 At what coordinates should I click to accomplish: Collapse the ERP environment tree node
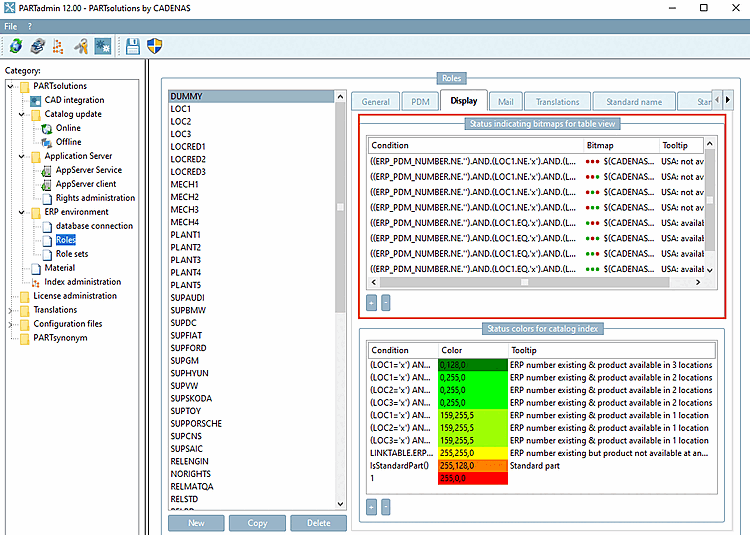tap(22, 212)
